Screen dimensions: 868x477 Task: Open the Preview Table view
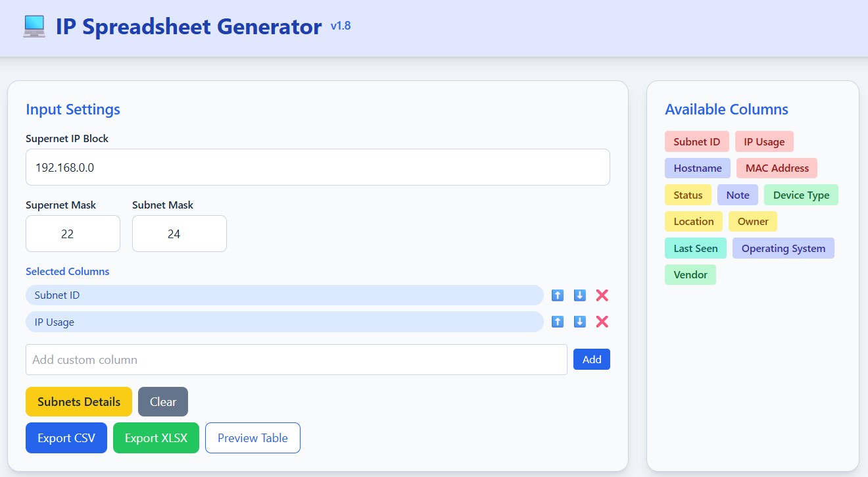click(x=253, y=438)
